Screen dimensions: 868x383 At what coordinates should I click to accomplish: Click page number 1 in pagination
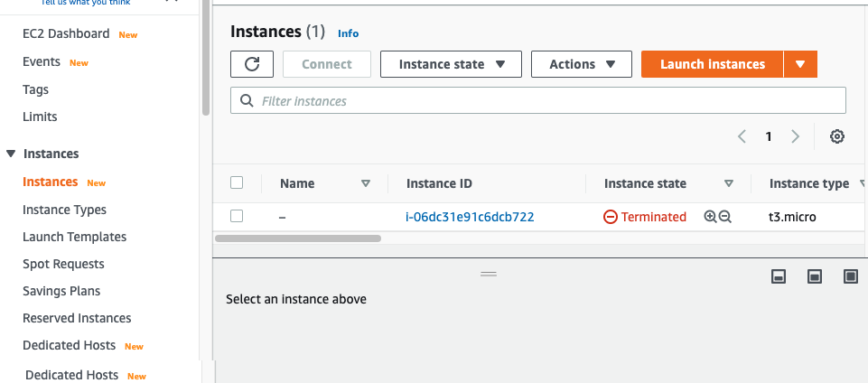click(769, 136)
